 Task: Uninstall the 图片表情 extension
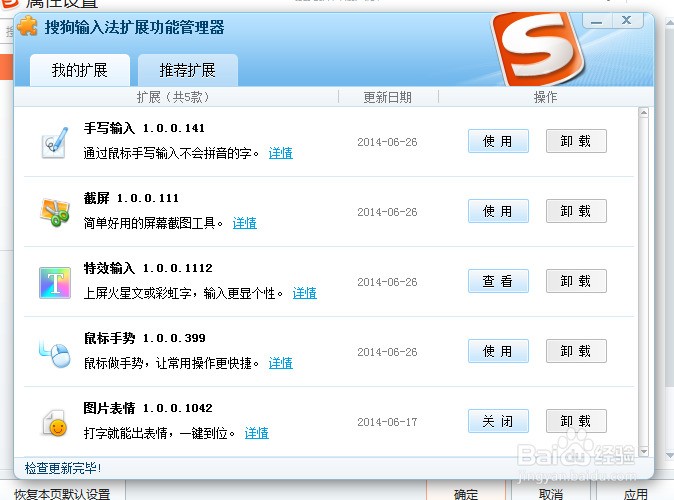pyautogui.click(x=576, y=421)
